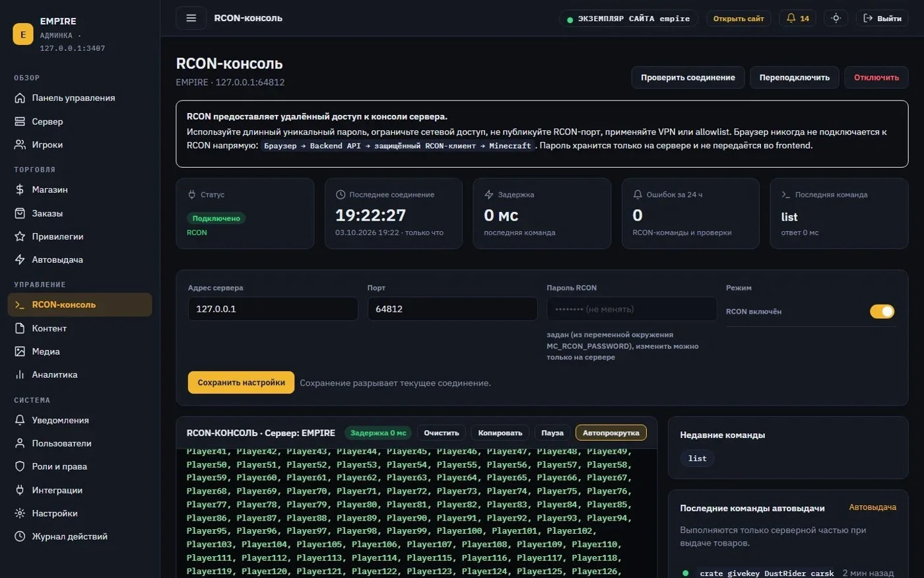Click the red Отключить button
Viewport: 924px width, 578px height.
click(876, 77)
